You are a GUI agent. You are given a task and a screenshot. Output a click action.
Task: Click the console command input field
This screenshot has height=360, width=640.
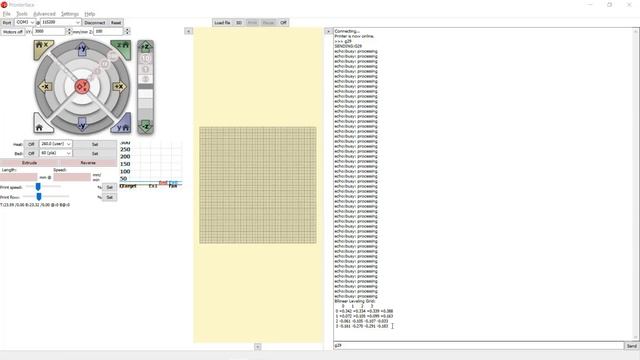coord(478,345)
